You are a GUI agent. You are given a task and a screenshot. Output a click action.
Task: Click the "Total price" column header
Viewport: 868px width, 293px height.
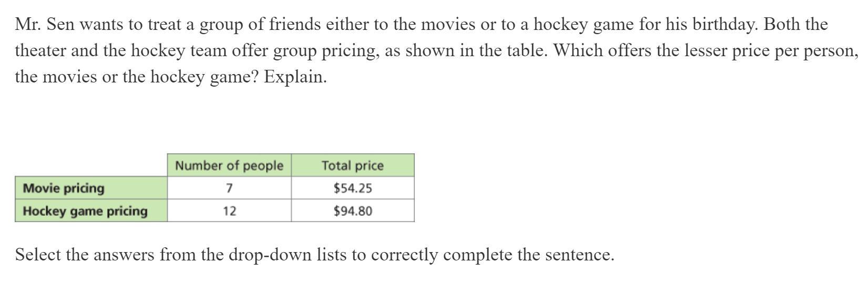click(352, 165)
